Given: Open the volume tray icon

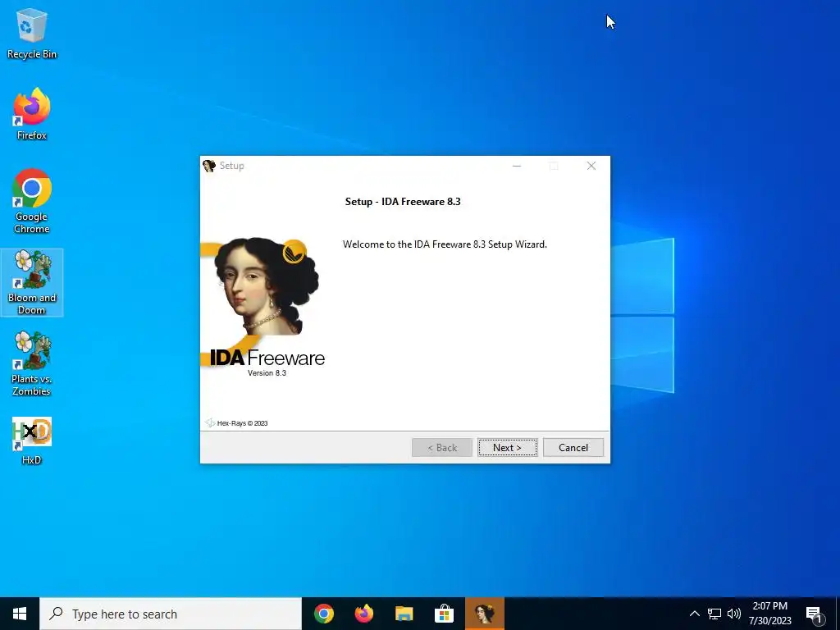Looking at the screenshot, I should tap(734, 614).
